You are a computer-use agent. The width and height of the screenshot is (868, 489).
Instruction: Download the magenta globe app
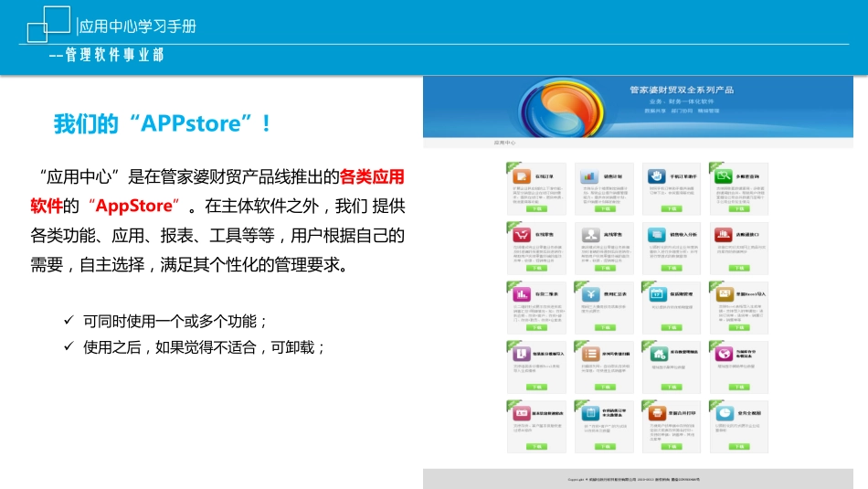(739, 388)
